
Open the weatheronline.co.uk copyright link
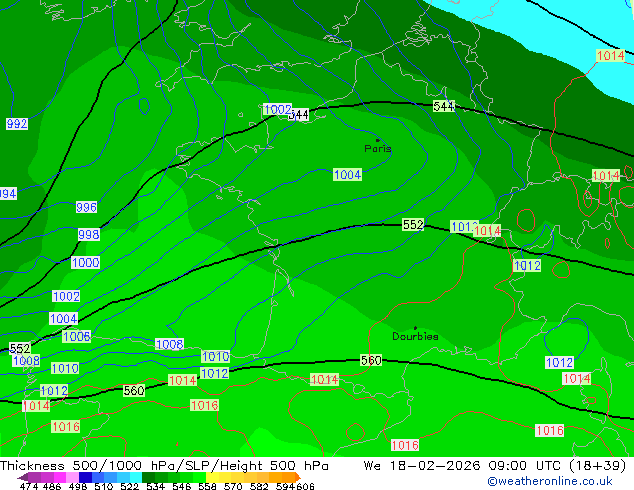click(550, 481)
